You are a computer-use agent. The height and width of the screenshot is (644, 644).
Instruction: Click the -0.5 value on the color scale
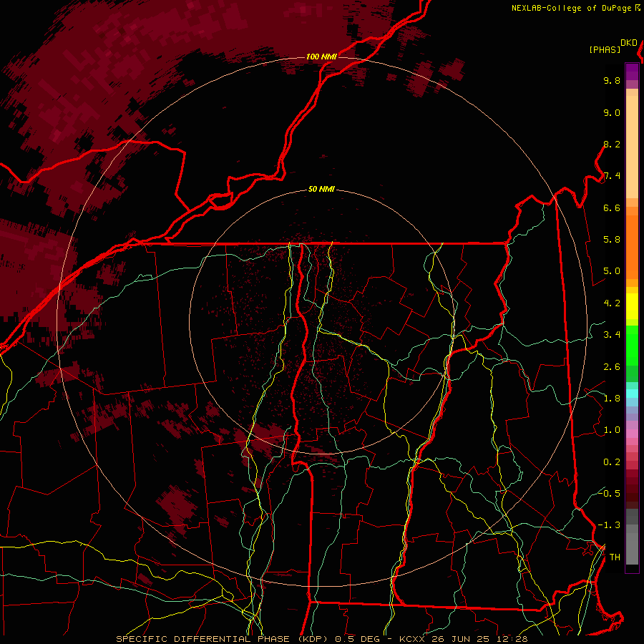pos(609,493)
